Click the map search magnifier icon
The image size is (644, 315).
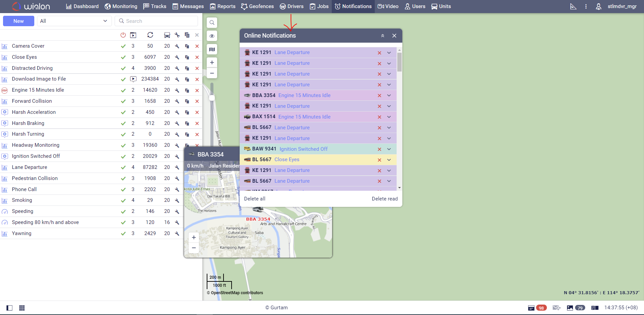(x=212, y=23)
